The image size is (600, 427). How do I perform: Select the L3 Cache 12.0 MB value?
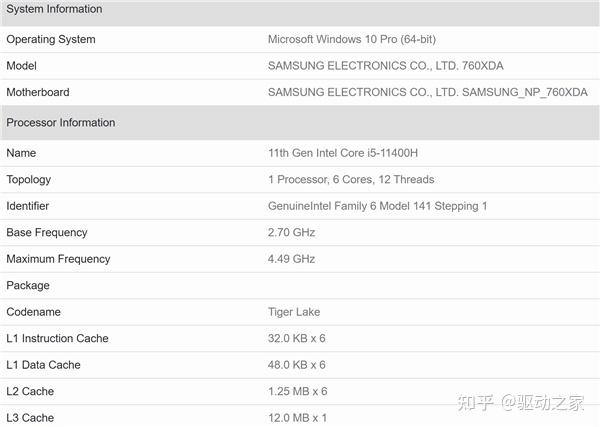point(297,418)
